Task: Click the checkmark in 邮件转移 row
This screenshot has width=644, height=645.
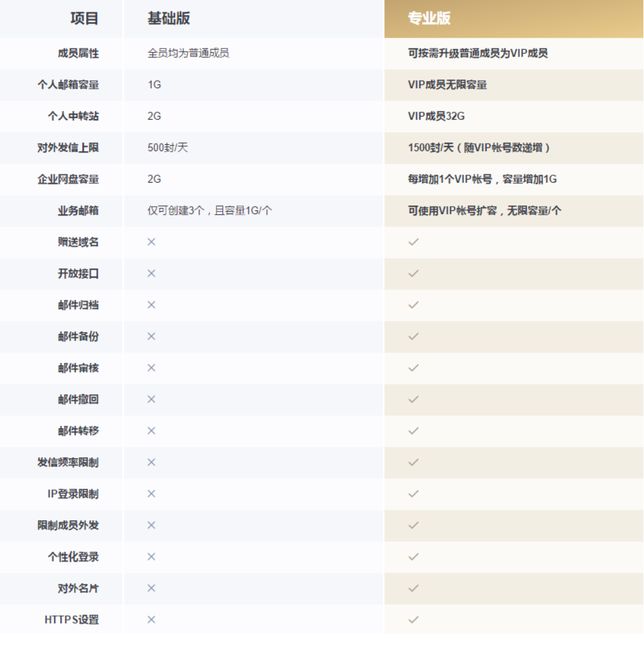Action: (x=414, y=431)
